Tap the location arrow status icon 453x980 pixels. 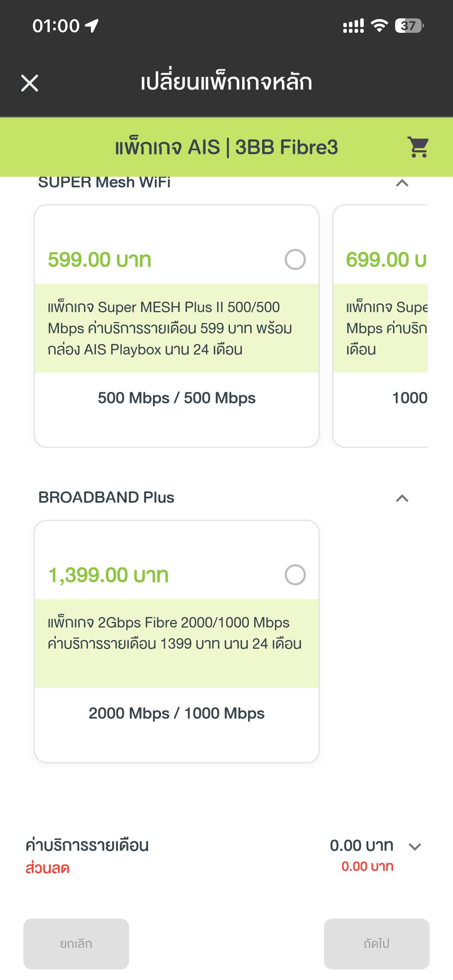(x=92, y=26)
